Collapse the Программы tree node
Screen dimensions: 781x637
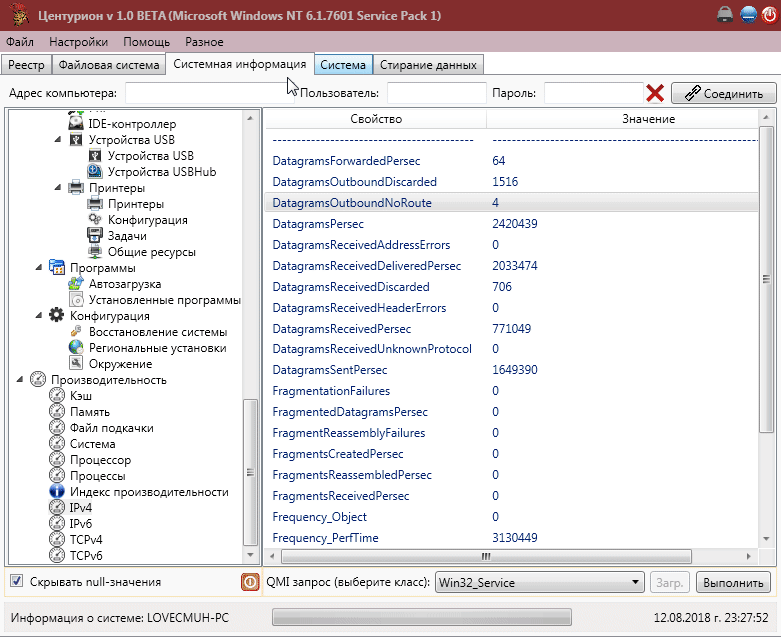point(39,267)
